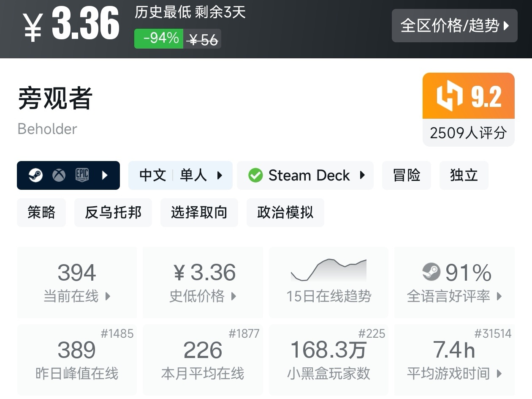Click the 单人 single-player label
532x399 pixels.
[193, 175]
